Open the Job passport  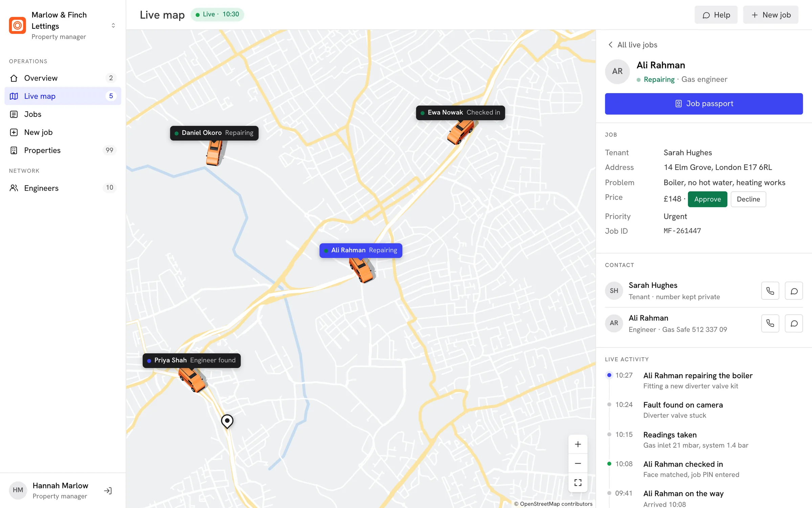[704, 104]
